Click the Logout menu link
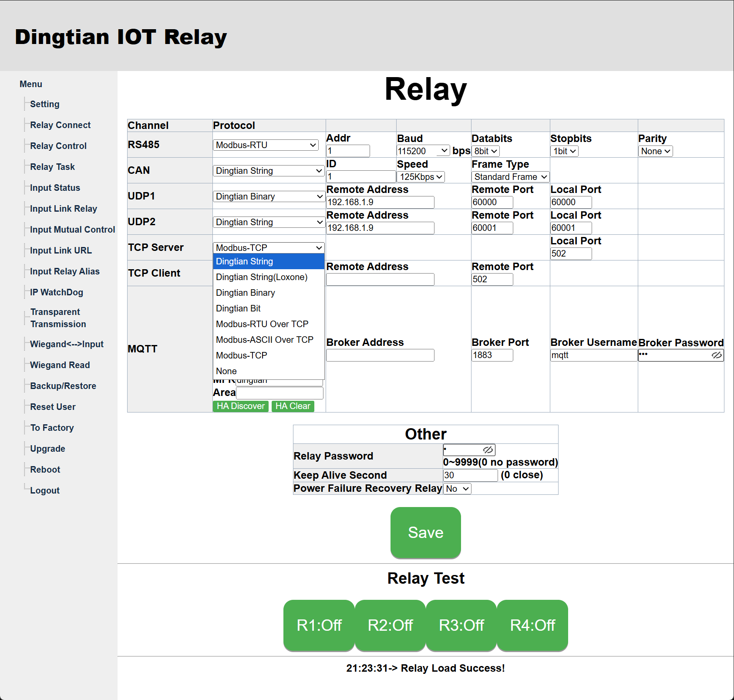 click(45, 490)
